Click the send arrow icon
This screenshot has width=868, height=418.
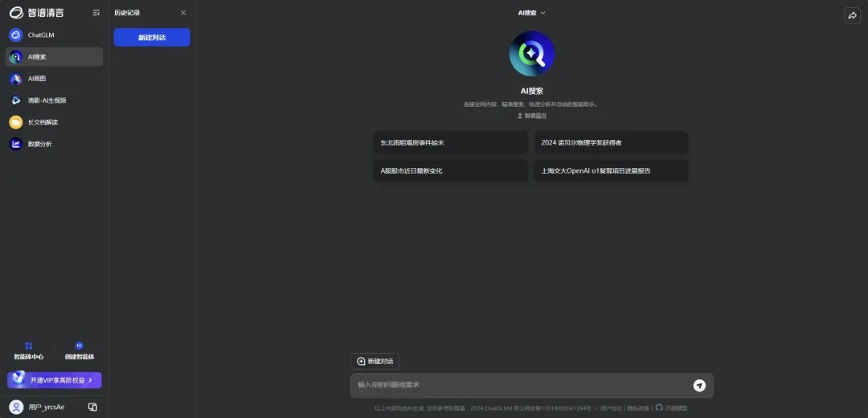point(700,385)
